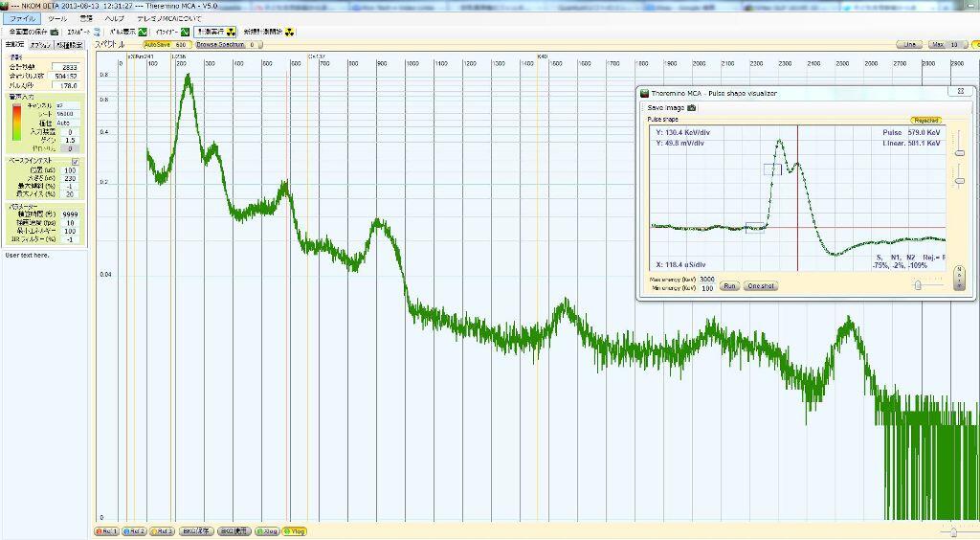The width and height of the screenshot is (980, 540).
Task: Toggle the AutoSave button
Action: [167, 45]
